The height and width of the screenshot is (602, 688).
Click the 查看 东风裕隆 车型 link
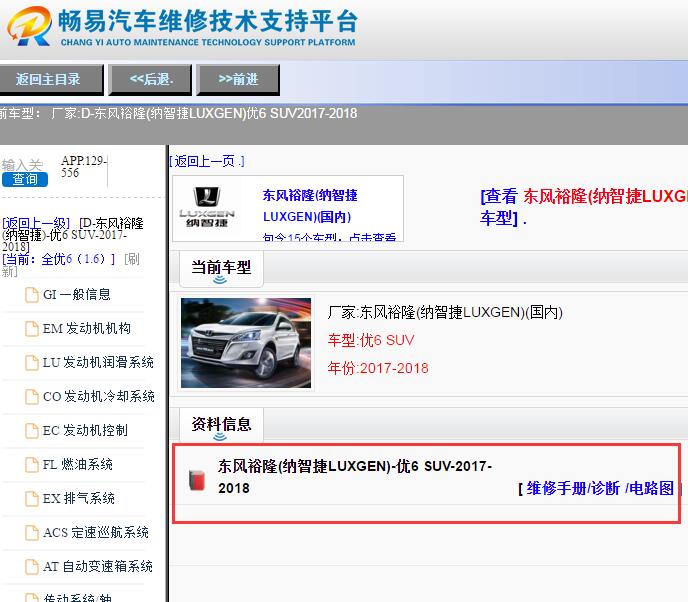584,207
